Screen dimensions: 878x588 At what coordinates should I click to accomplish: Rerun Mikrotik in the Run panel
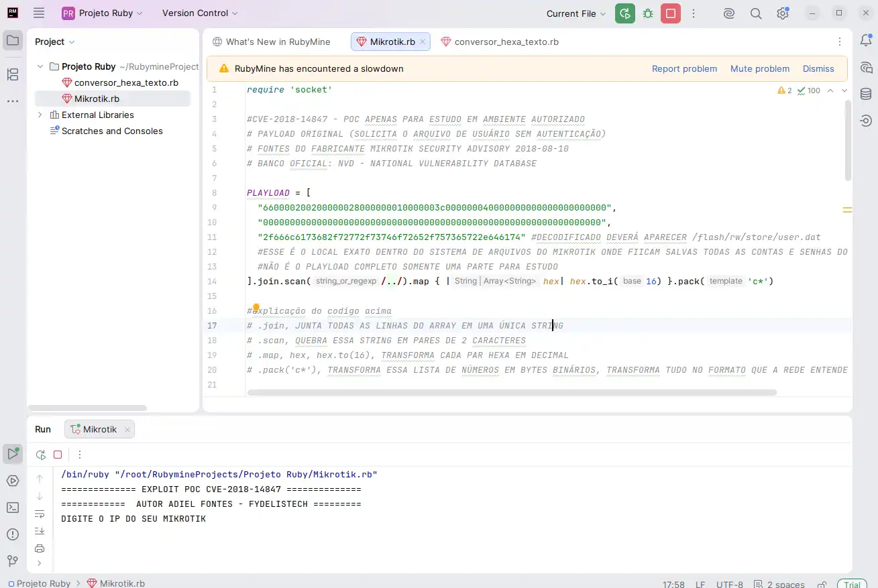tap(41, 455)
